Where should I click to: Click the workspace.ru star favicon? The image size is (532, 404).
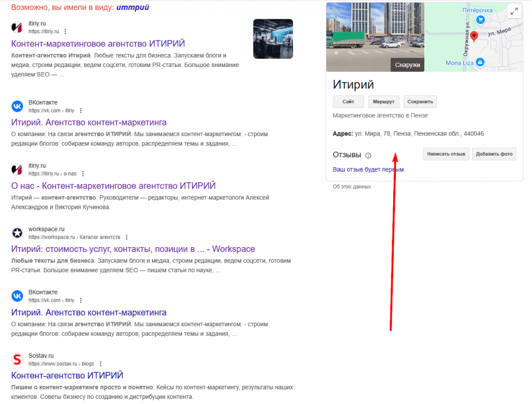pyautogui.click(x=17, y=233)
